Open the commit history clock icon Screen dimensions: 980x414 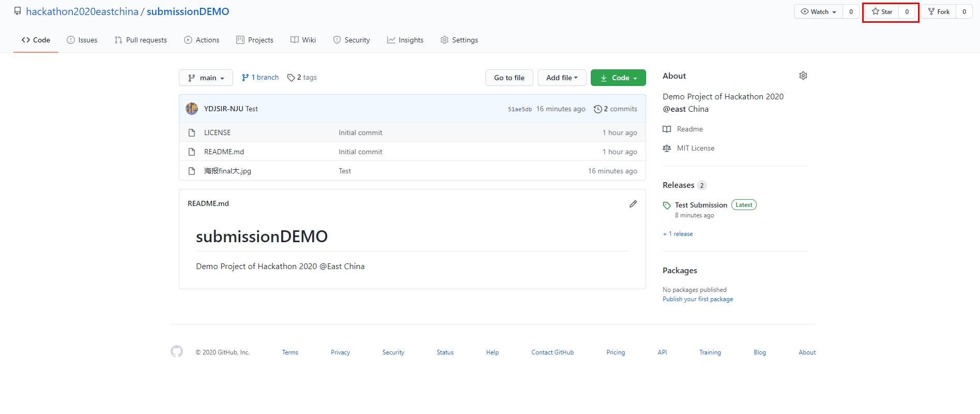click(598, 109)
